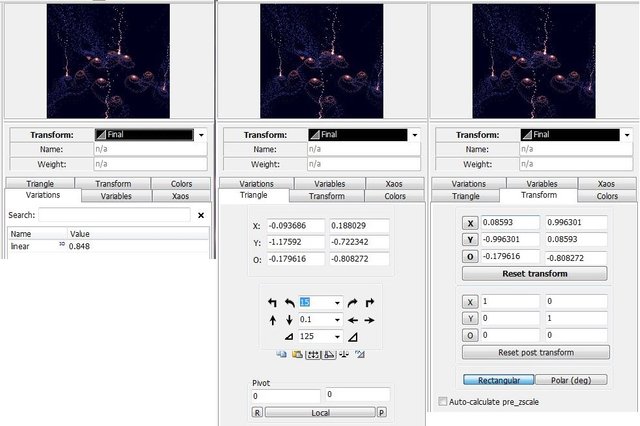The height and width of the screenshot is (426, 640).
Task: Open Triangle tab in left panel
Action: click(40, 184)
